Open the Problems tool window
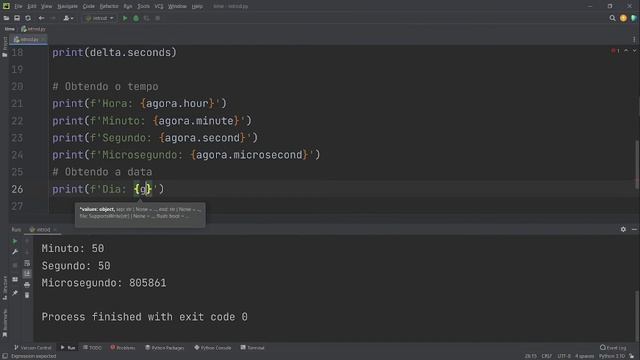The height and width of the screenshot is (360, 640). (123, 348)
